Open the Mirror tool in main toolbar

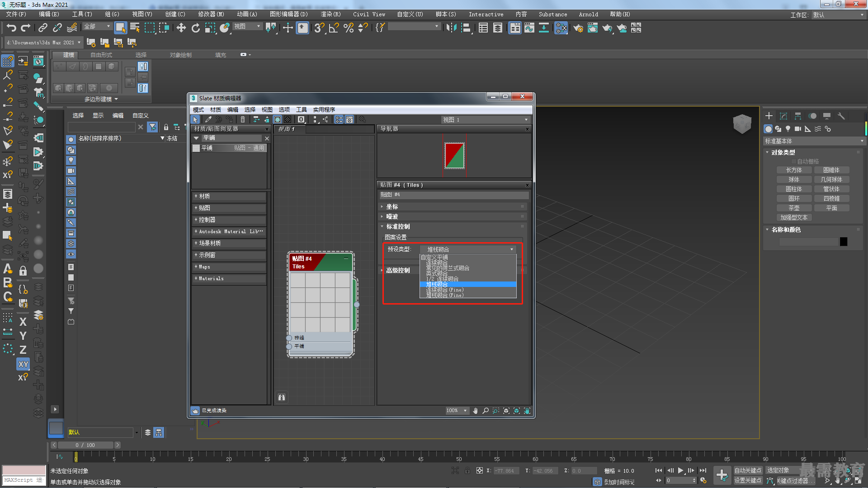tap(451, 28)
